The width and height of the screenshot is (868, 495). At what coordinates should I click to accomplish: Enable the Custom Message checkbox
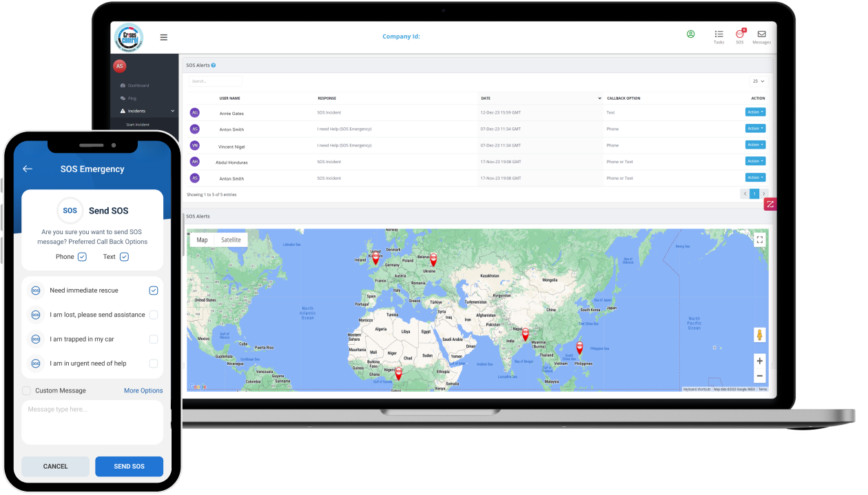point(26,390)
